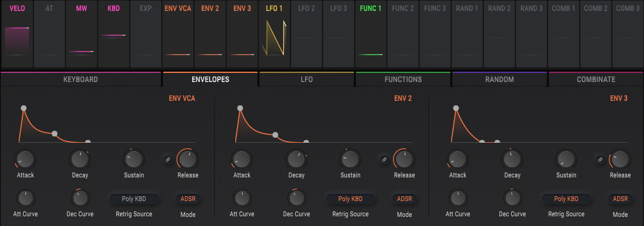This screenshot has height=226, width=644.
Task: Open the RANDOM tab
Action: coord(500,80)
